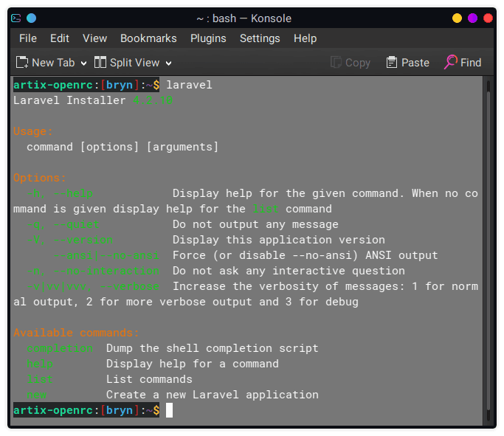The image size is (504, 436).
Task: Click the New Tab page icon
Action: [x=22, y=62]
